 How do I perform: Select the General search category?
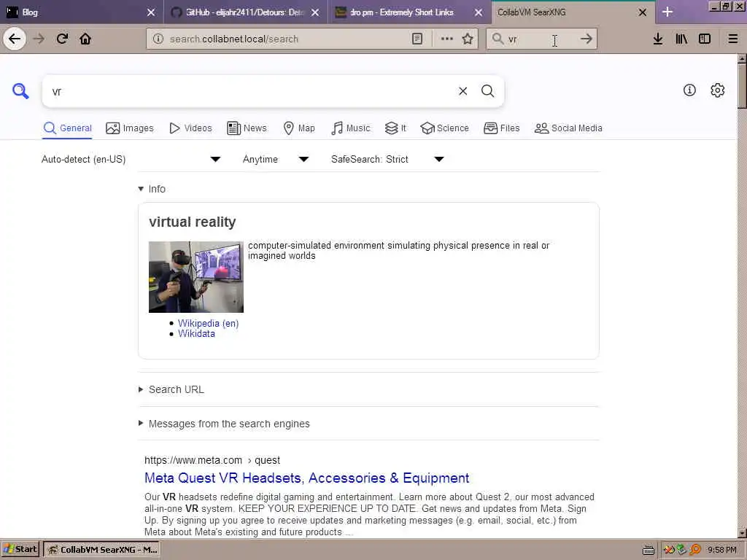tap(67, 128)
